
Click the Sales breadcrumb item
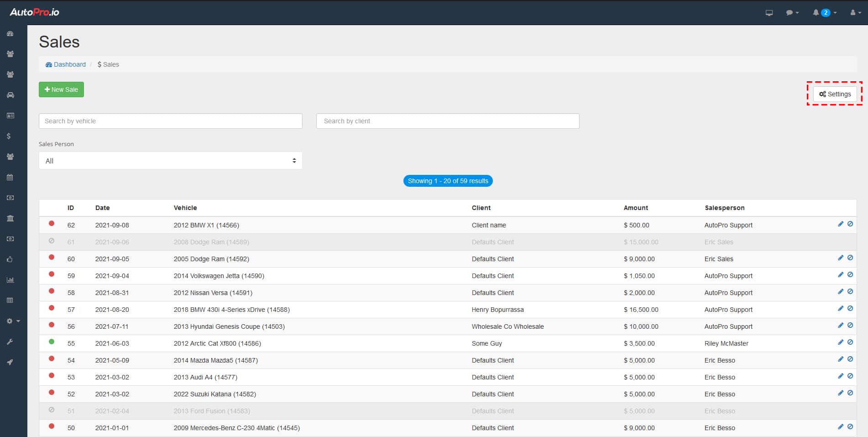click(x=108, y=64)
